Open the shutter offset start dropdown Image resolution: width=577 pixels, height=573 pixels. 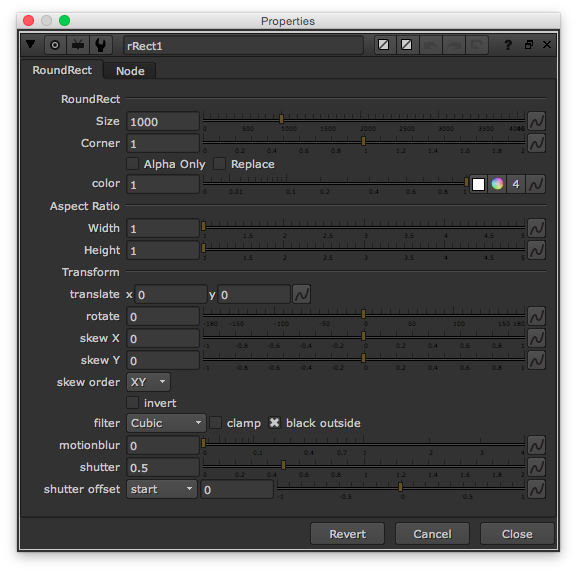[162, 489]
